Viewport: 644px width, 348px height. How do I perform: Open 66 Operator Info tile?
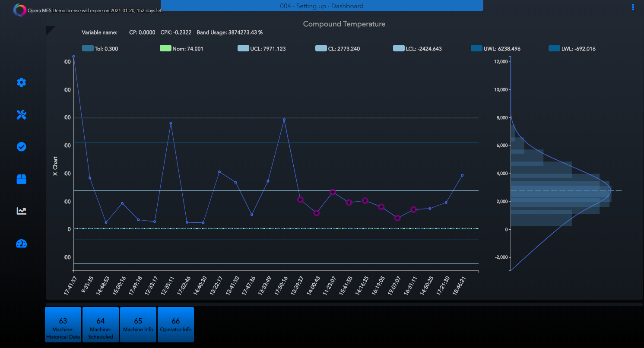(176, 325)
